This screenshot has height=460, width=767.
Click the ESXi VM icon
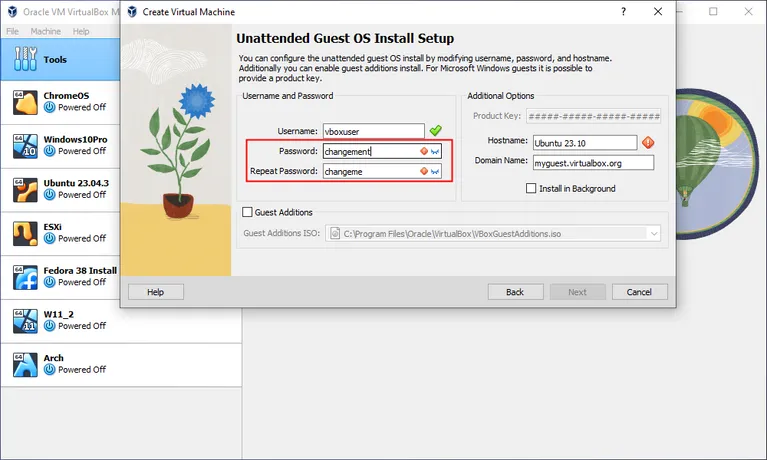click(x=25, y=233)
